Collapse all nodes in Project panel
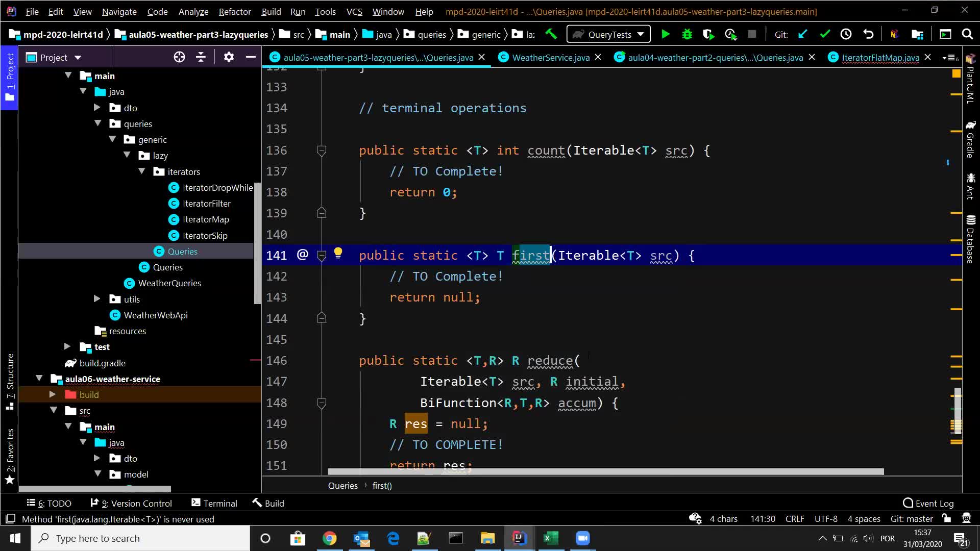The image size is (980, 551). pyautogui.click(x=201, y=57)
